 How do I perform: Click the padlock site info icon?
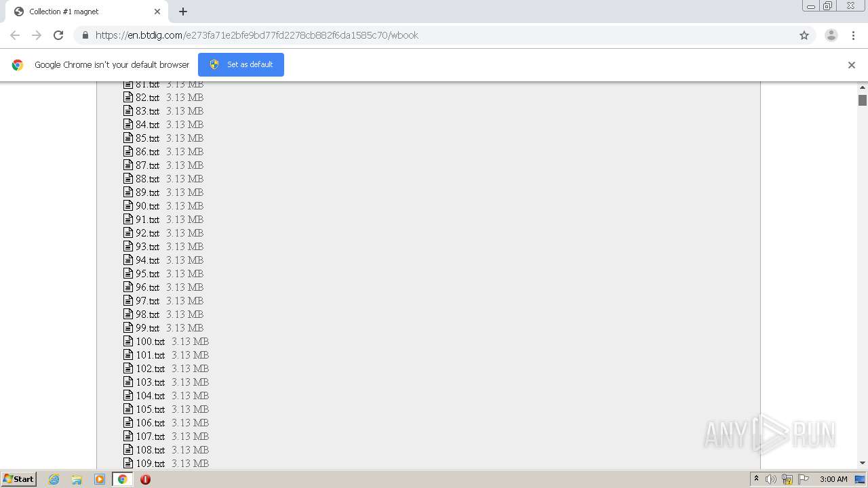[x=85, y=35]
